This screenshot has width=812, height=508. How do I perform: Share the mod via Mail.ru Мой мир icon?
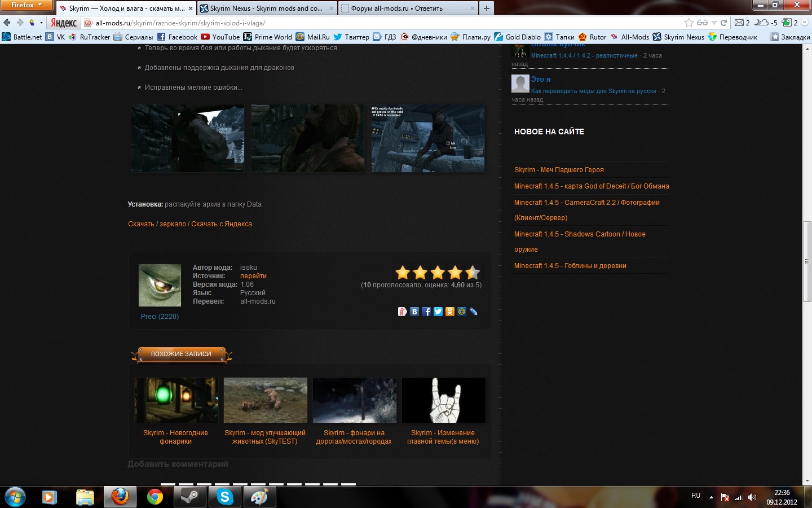(462, 312)
